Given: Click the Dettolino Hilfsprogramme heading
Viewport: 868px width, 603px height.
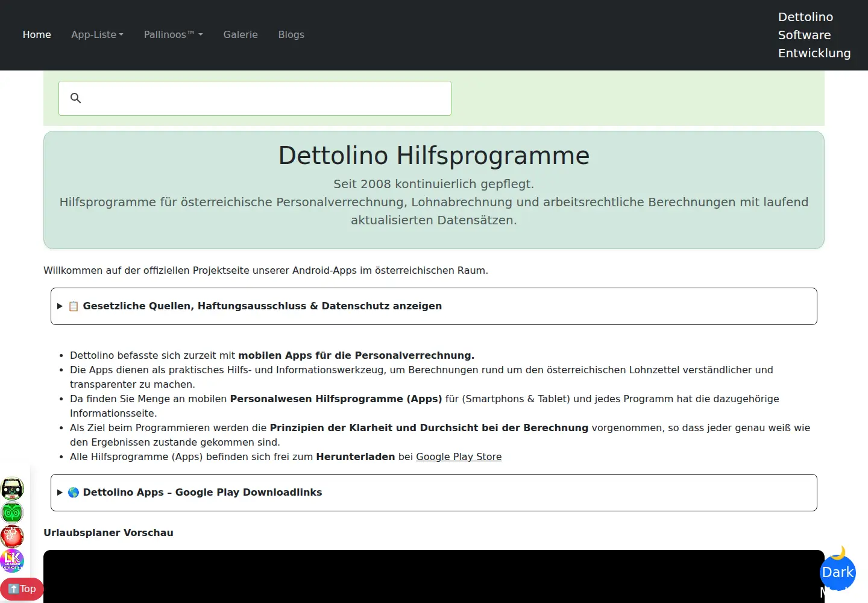Looking at the screenshot, I should click(434, 156).
